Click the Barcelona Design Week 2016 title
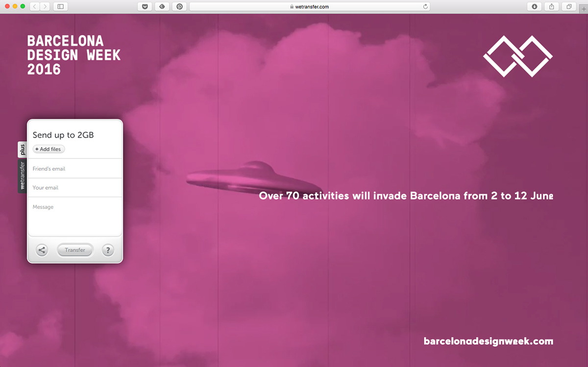The image size is (588, 367). click(x=73, y=54)
